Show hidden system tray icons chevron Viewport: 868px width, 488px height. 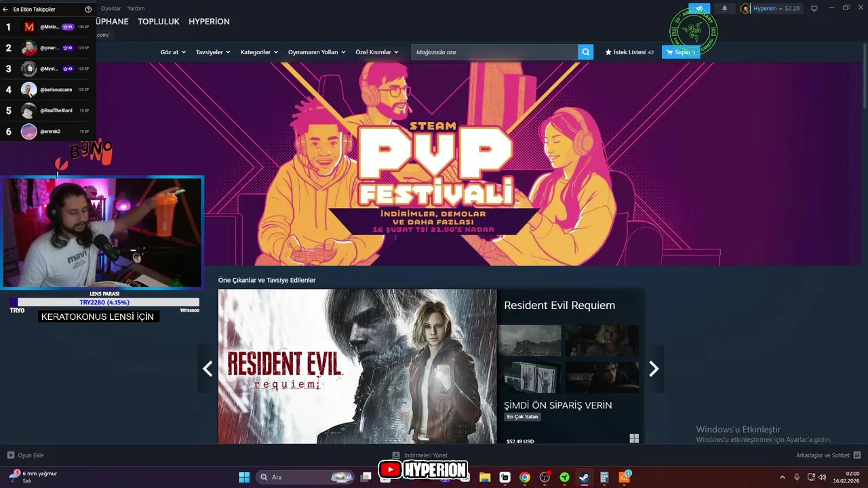coord(782,477)
